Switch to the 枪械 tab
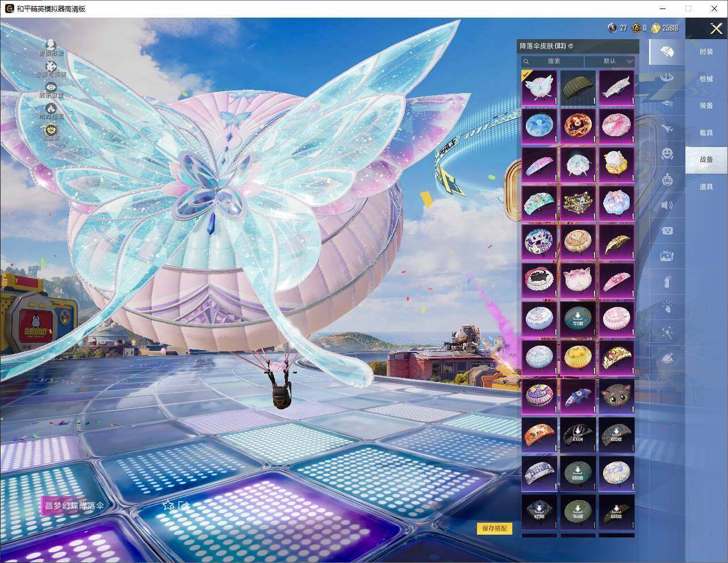This screenshot has height=563, width=728. click(706, 79)
